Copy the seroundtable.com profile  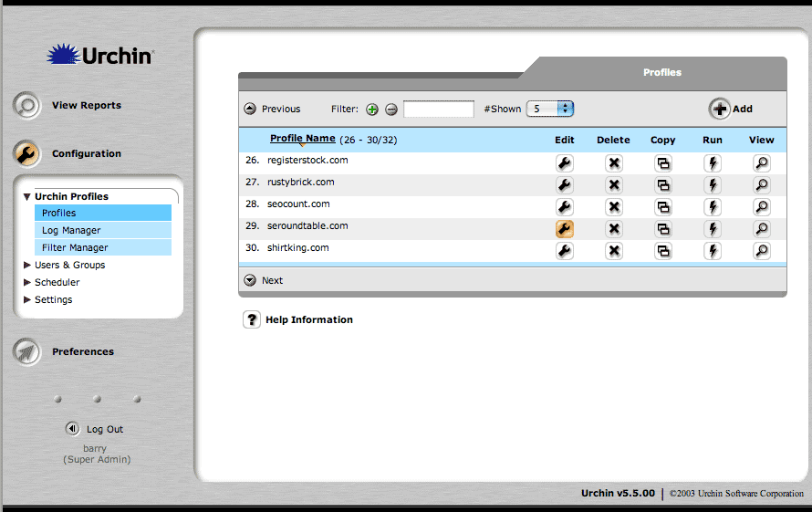tap(663, 229)
